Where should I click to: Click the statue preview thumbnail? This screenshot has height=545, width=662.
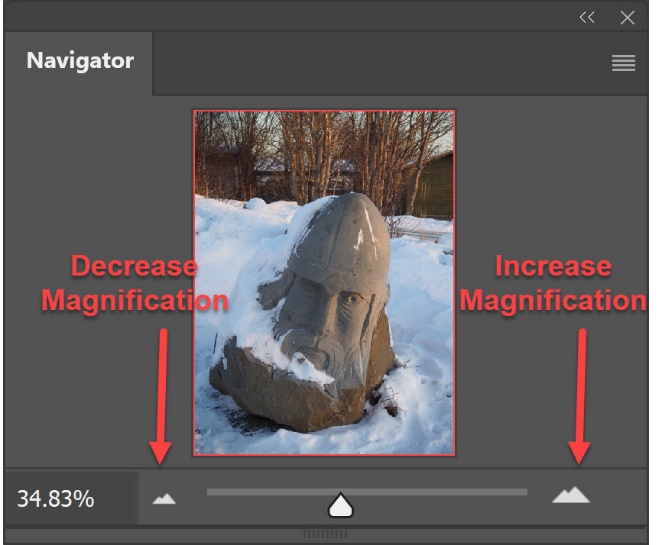[324, 283]
